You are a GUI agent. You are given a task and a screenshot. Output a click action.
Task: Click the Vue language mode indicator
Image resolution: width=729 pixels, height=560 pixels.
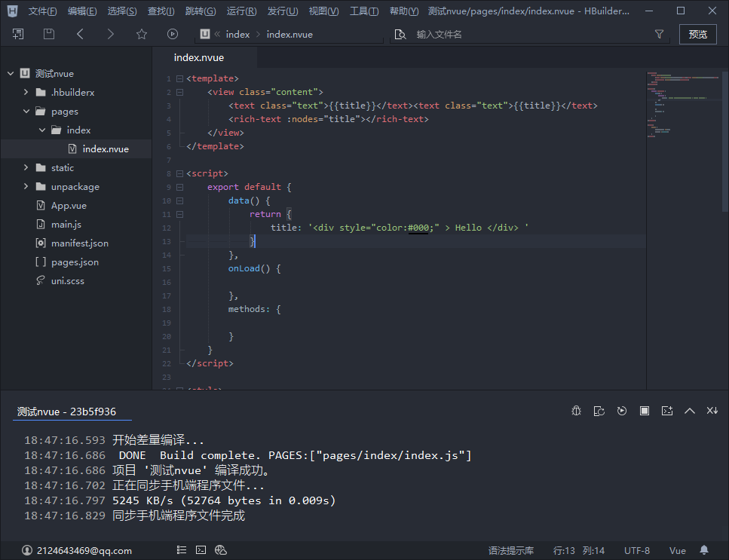pos(678,551)
